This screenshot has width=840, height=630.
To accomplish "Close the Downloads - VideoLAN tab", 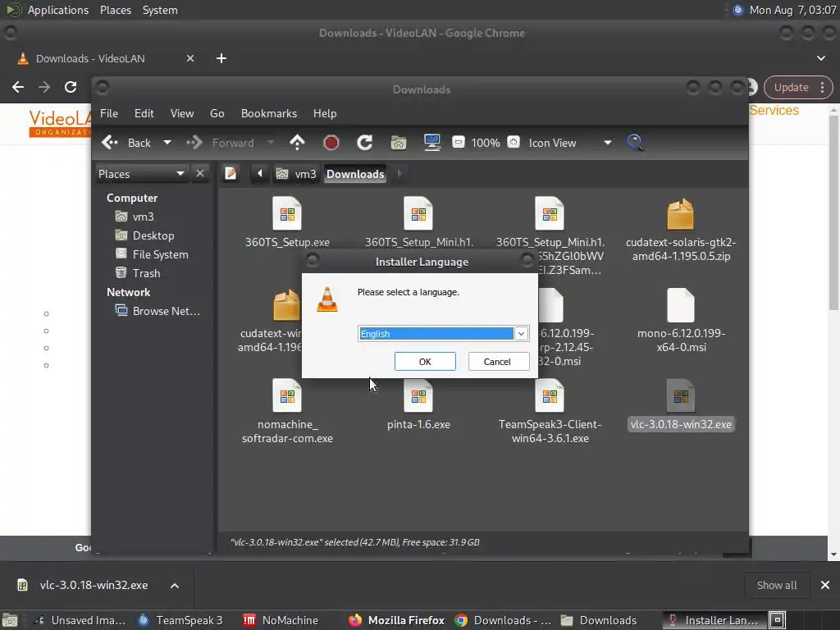I will point(190,58).
